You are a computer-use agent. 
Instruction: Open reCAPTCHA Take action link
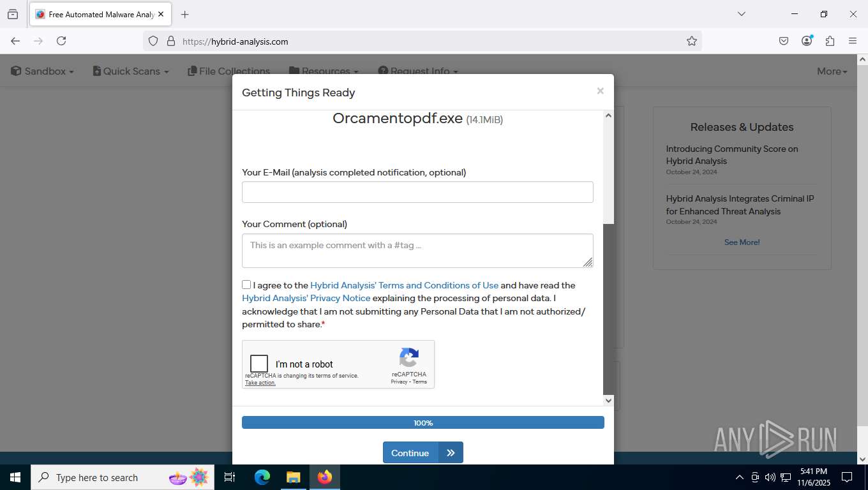[x=260, y=383]
